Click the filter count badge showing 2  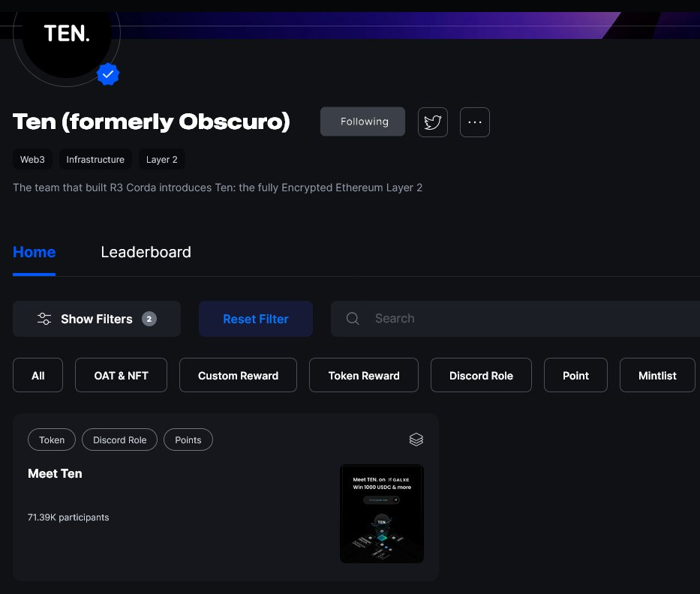pos(149,319)
